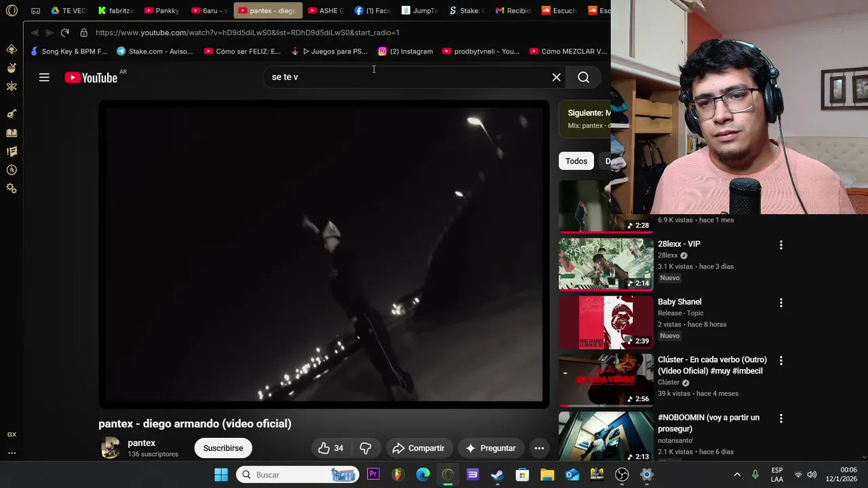Open the YouTube hamburger guide menu
868x488 pixels.
[x=44, y=77]
